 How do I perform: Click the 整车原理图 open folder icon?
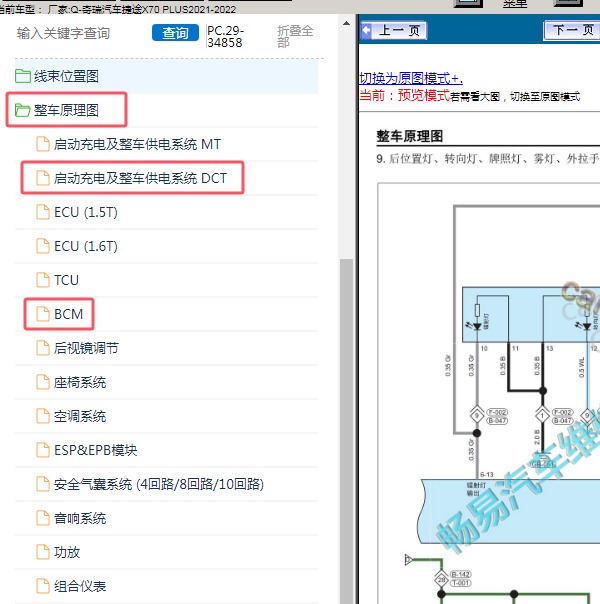(22, 110)
